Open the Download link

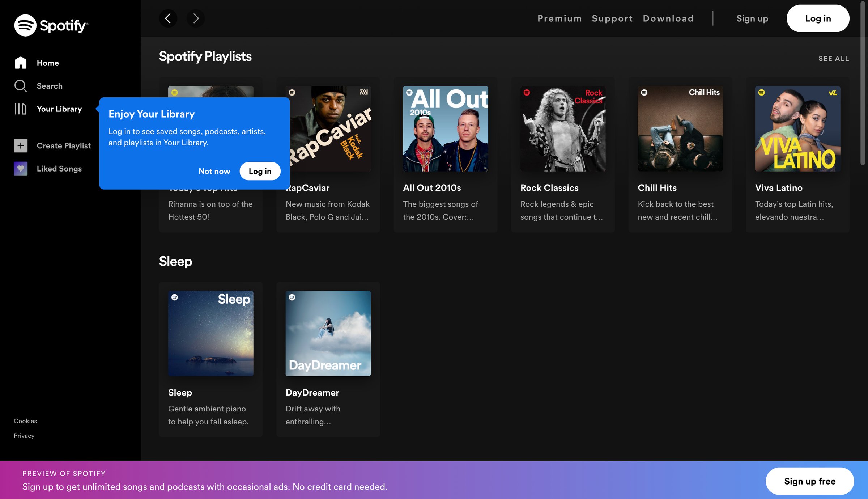pos(668,18)
